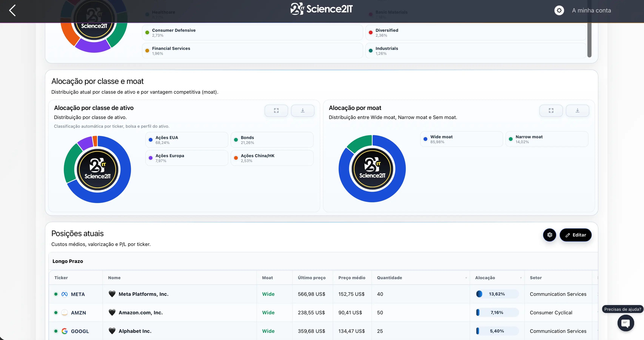Click the Preço médio column header
644x340 pixels.
[352, 278]
